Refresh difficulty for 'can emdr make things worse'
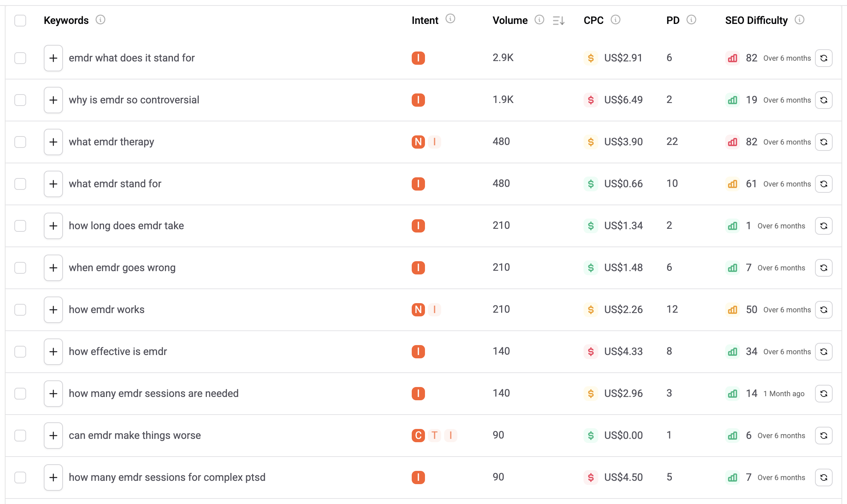847x504 pixels. click(x=823, y=436)
